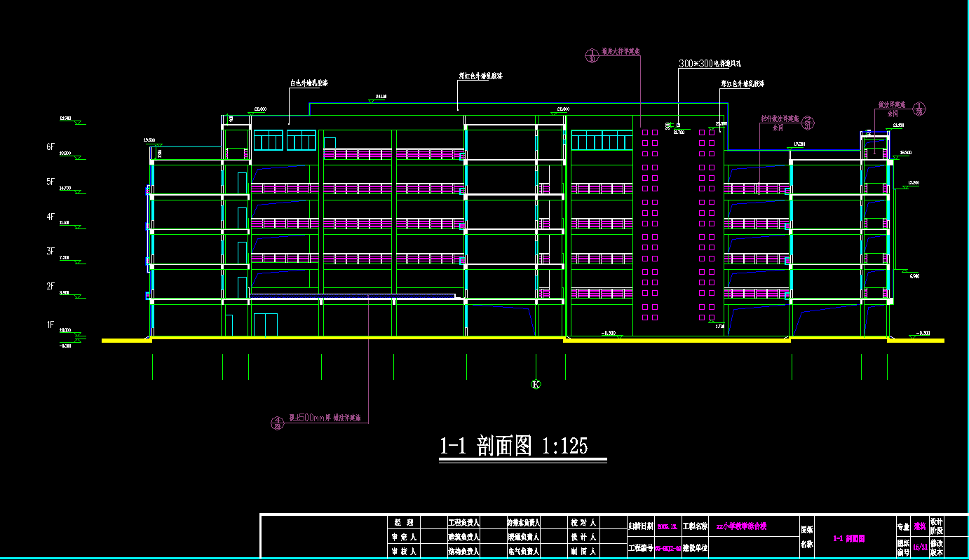The width and height of the screenshot is (969, 560).
Task: Click the 栏杆做法 detail callout circle
Action: (807, 122)
